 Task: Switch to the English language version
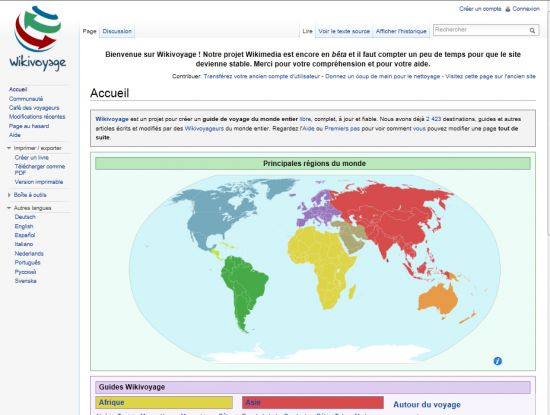[24, 226]
